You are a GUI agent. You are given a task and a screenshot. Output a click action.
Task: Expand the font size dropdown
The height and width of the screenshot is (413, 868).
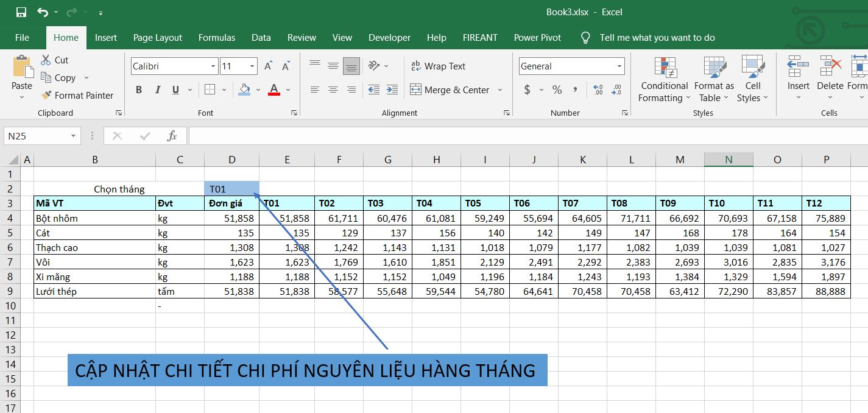(252, 66)
